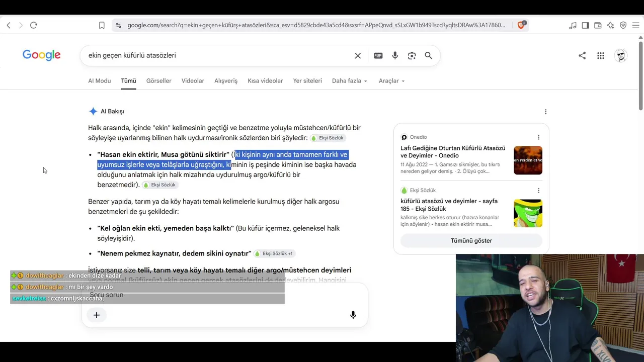Expand the Araçlar dropdown
The height and width of the screenshot is (362, 644).
391,81
